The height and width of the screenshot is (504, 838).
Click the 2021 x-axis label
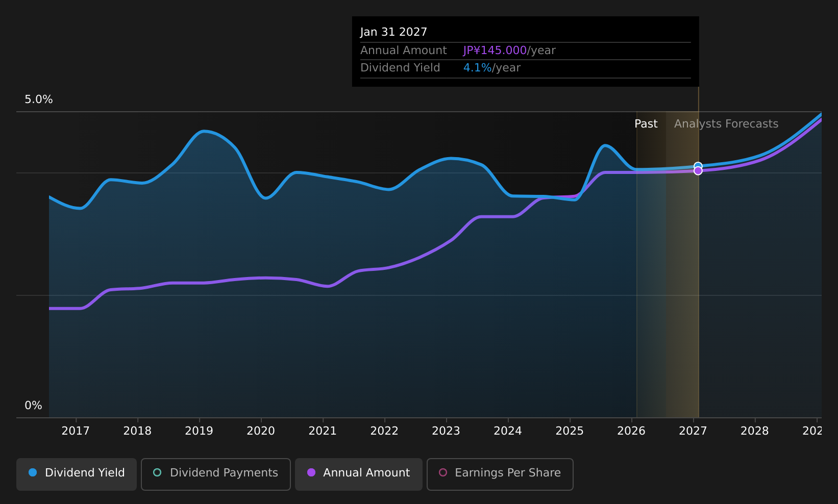(x=323, y=431)
